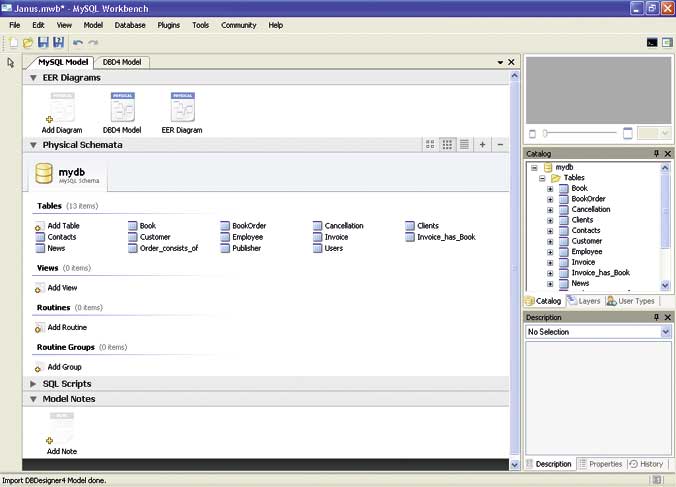The image size is (676, 487).
Task: Click the New Document toolbar icon
Action: (13, 42)
